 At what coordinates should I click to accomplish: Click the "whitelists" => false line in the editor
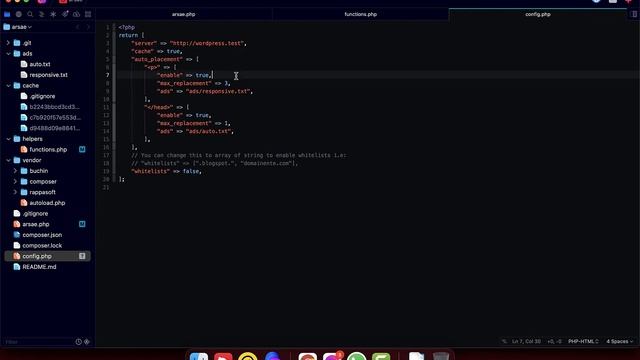(x=167, y=171)
